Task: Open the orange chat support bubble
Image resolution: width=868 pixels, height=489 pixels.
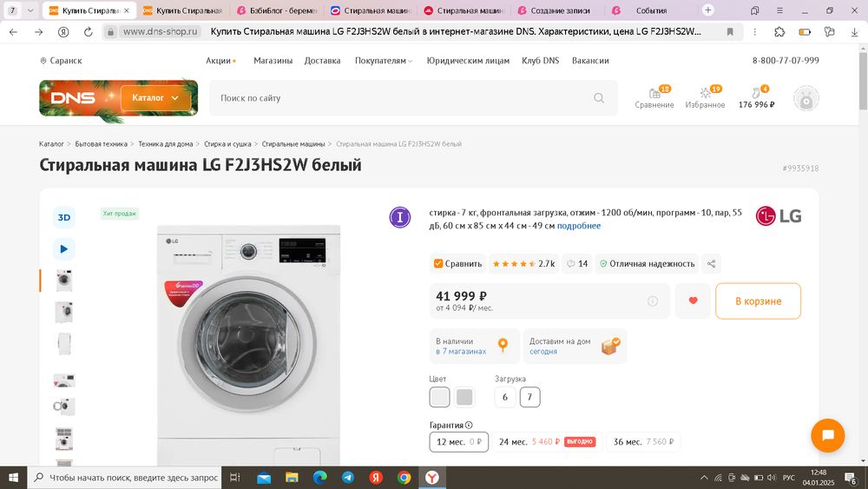Action: pyautogui.click(x=827, y=435)
